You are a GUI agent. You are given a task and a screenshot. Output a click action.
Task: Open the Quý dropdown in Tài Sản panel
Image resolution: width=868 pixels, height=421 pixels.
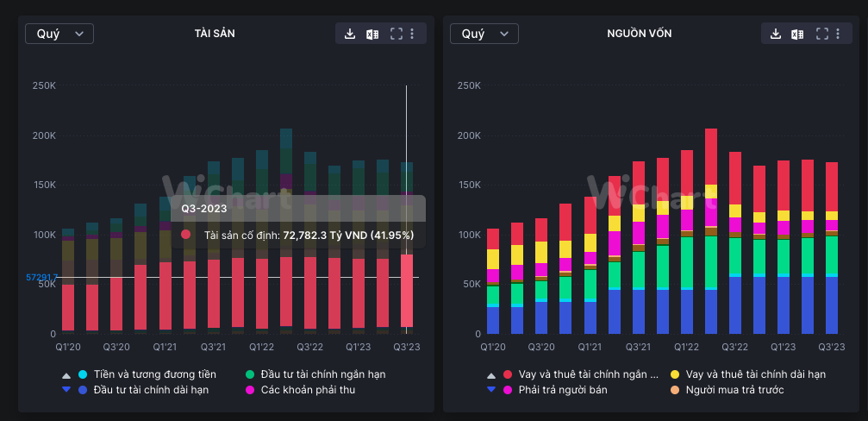click(x=59, y=34)
